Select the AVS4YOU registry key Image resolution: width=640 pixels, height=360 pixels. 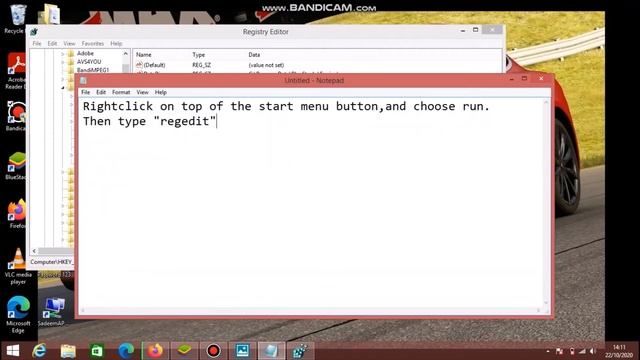[89, 62]
